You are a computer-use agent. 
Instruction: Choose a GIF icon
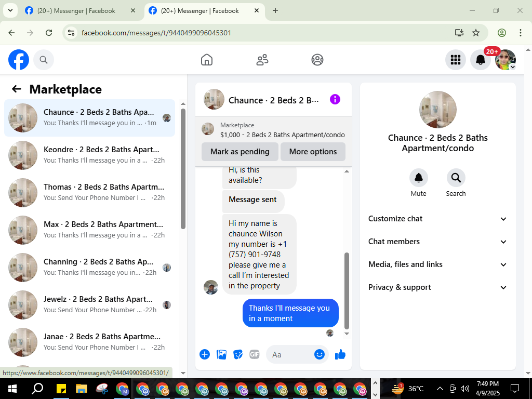pos(255,354)
